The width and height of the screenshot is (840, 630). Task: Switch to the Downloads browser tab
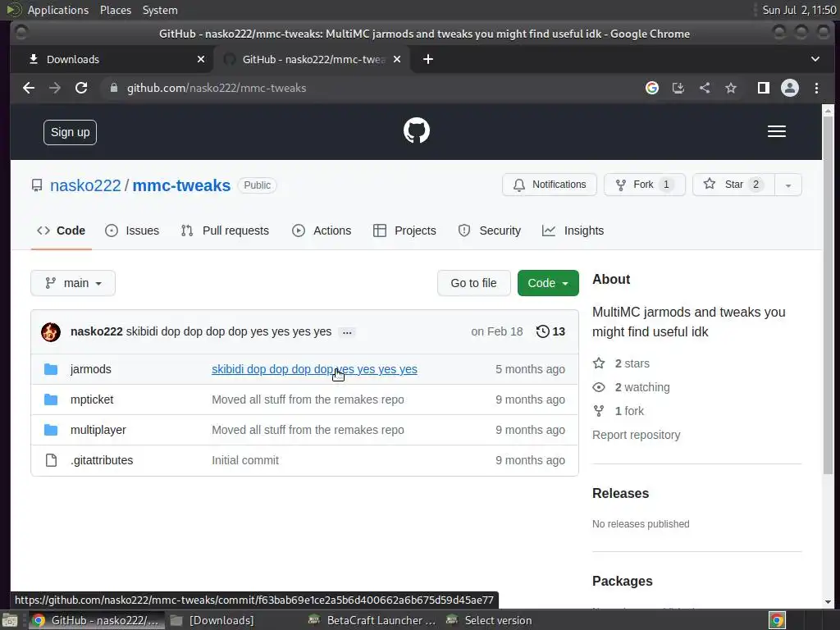(112, 59)
